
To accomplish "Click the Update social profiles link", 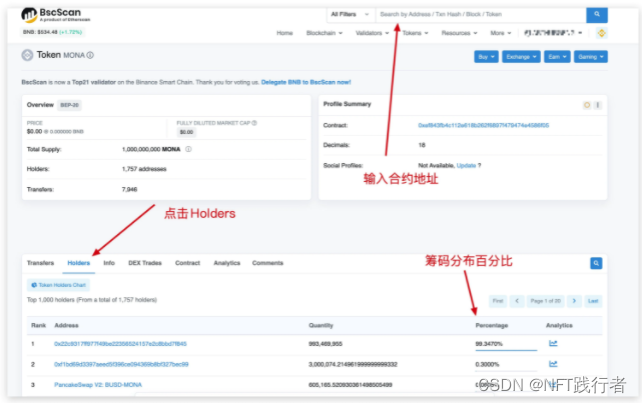I will [466, 165].
